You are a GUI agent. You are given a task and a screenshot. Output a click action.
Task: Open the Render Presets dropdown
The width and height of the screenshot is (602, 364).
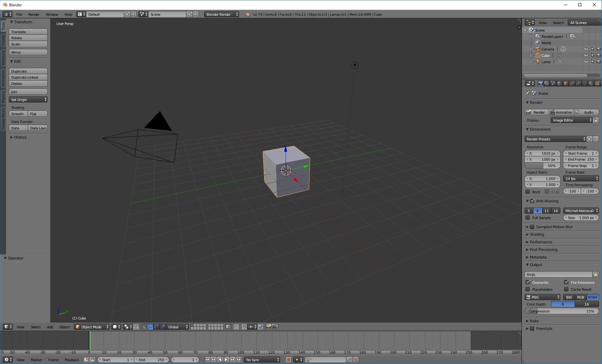tap(555, 139)
